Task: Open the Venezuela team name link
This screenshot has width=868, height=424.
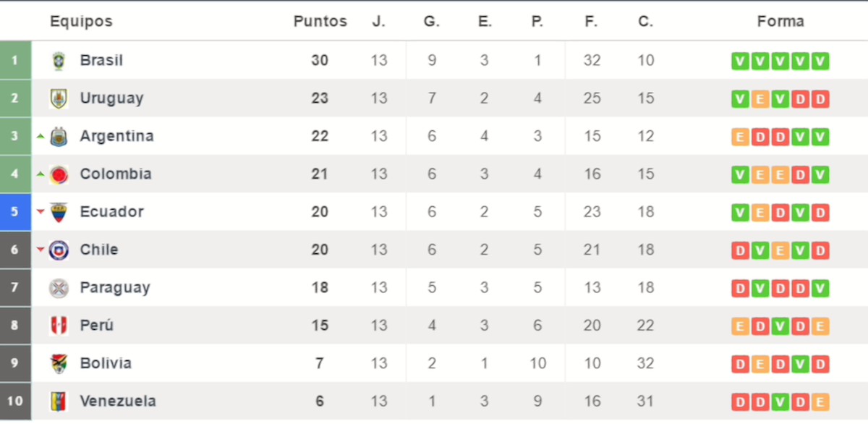Action: click(x=118, y=401)
